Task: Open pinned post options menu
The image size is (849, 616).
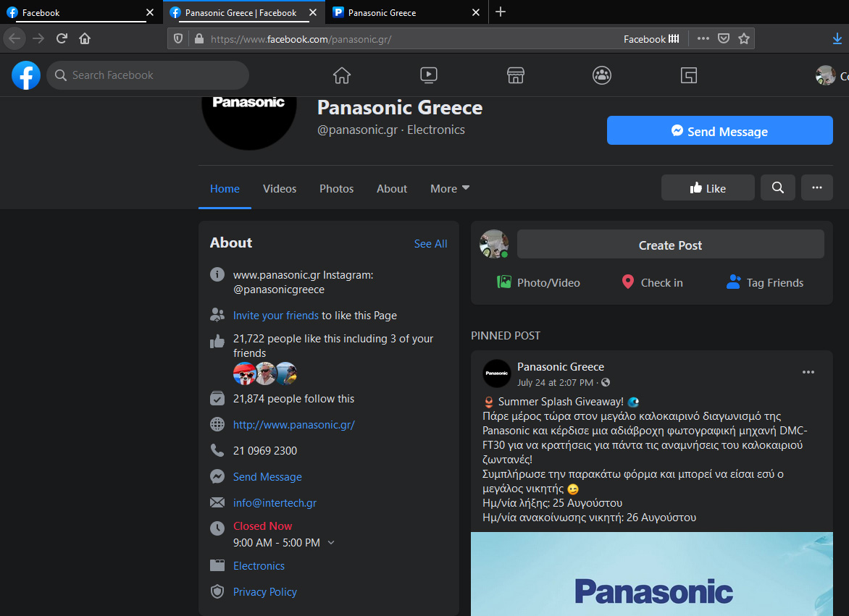Action: [x=808, y=372]
